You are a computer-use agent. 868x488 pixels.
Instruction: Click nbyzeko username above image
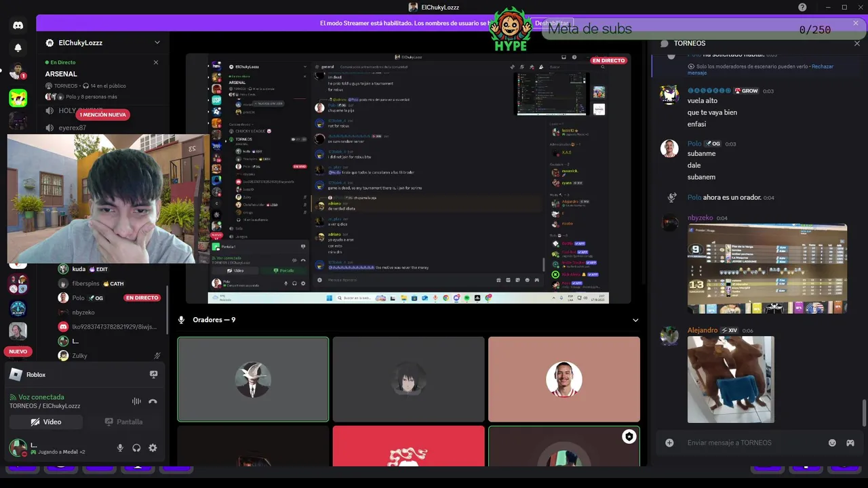click(701, 218)
